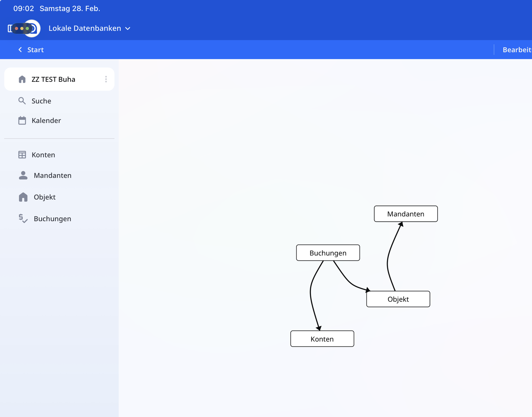Click the home icon beside ZZ TEST Buha

(22, 79)
